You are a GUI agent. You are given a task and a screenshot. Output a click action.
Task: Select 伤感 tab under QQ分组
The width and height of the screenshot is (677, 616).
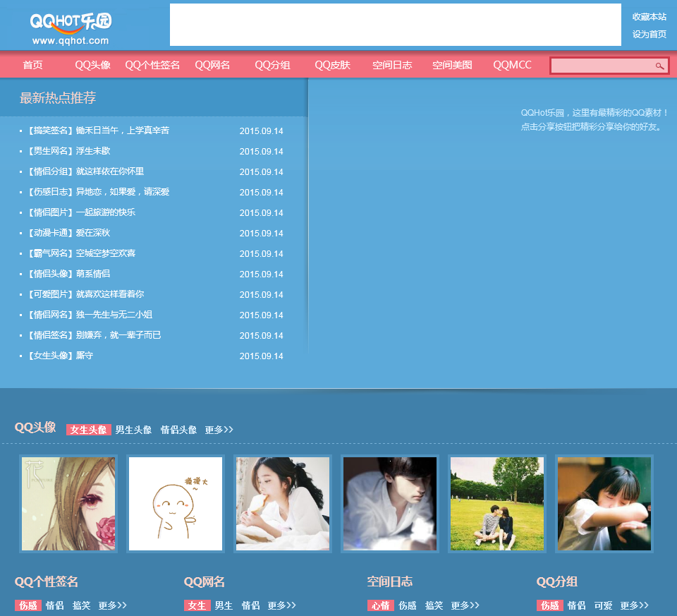550,605
